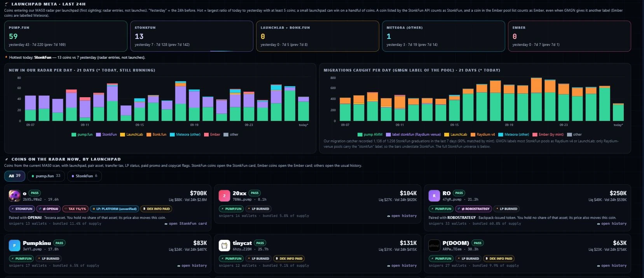The image size is (644, 278).
Task: Click the LP BURNED badge on the 20xx card
Action: pyautogui.click(x=258, y=209)
